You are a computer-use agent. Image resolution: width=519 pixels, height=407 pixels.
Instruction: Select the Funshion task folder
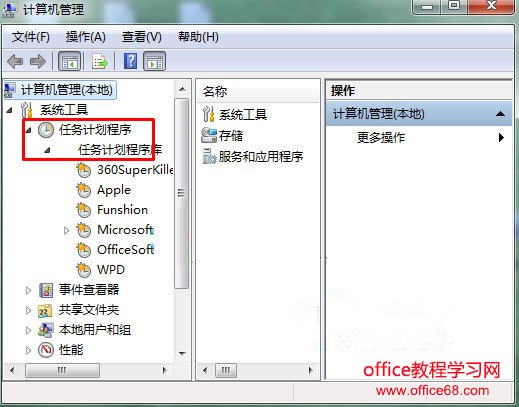coord(112,210)
